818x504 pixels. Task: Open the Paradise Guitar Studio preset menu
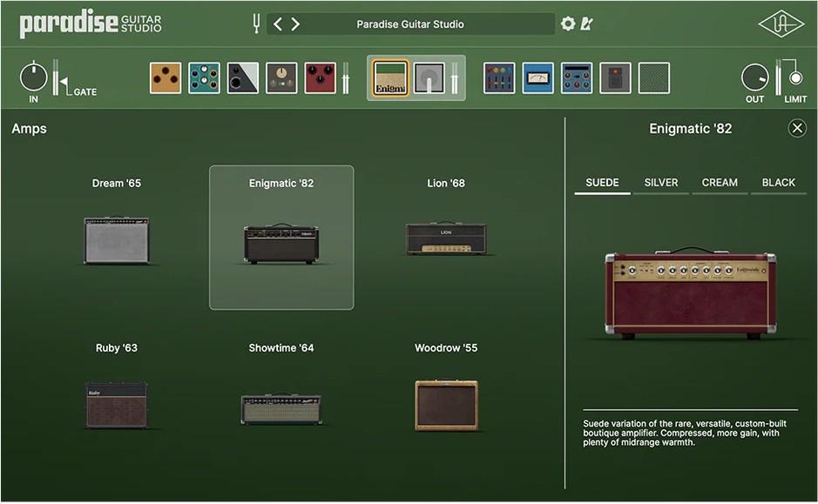pyautogui.click(x=409, y=24)
